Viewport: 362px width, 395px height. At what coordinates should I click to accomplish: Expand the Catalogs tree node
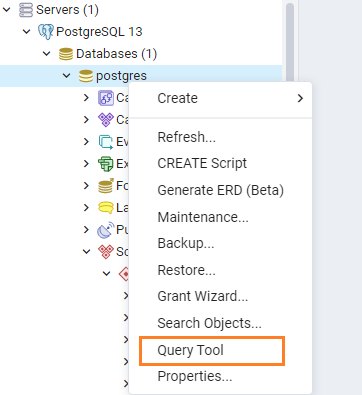(x=86, y=119)
